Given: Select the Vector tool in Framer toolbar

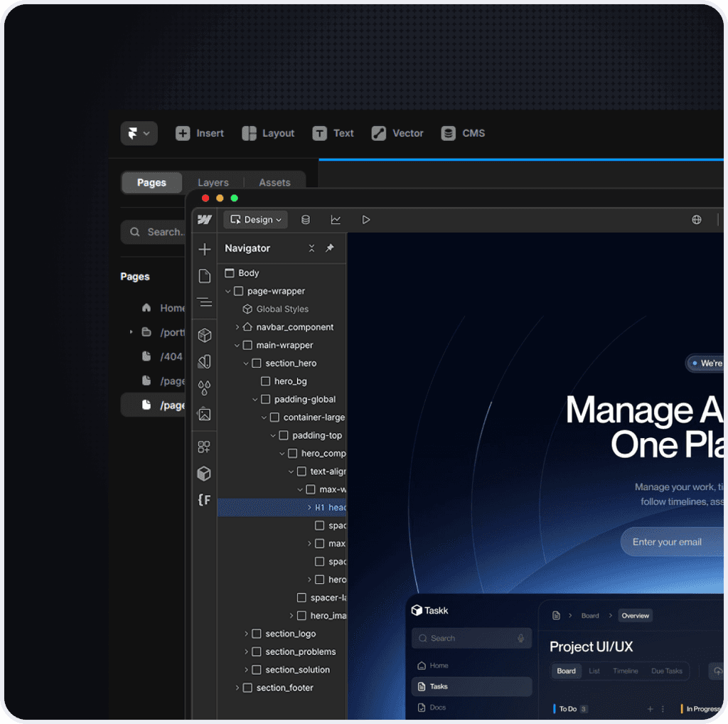Looking at the screenshot, I should [x=397, y=133].
